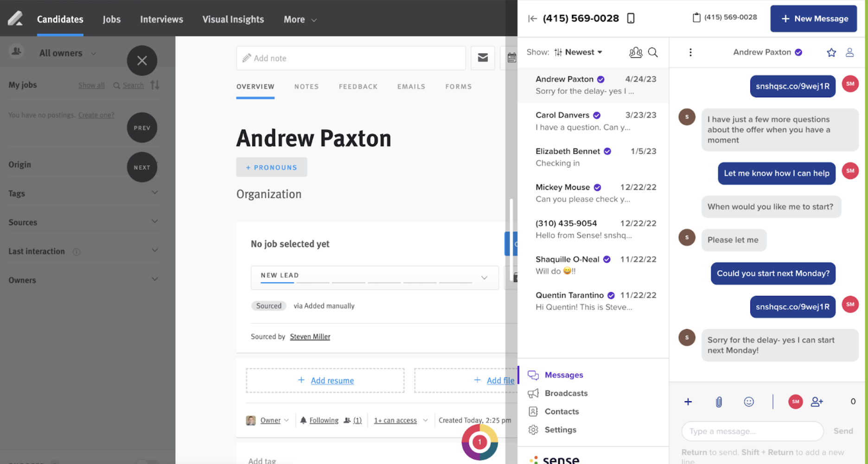Click the Create one? posting link
868x464 pixels.
coord(96,115)
